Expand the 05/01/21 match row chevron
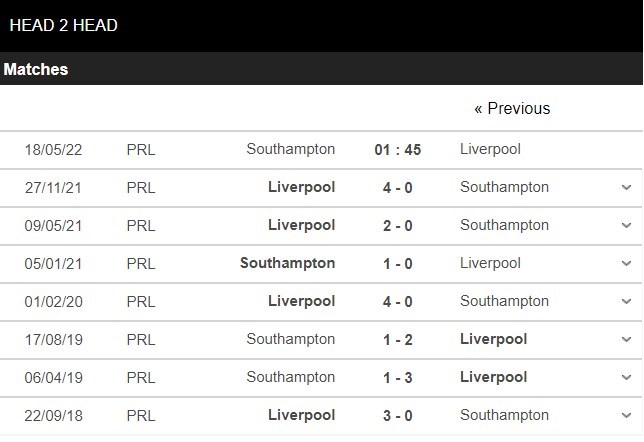Viewport: 644px width, 442px height. (626, 263)
